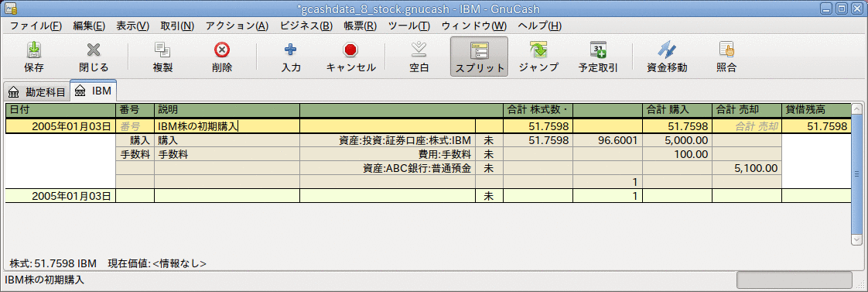This screenshot has height=292, width=868.
Task: Click the 合計 株式数 column header
Action: tap(538, 110)
